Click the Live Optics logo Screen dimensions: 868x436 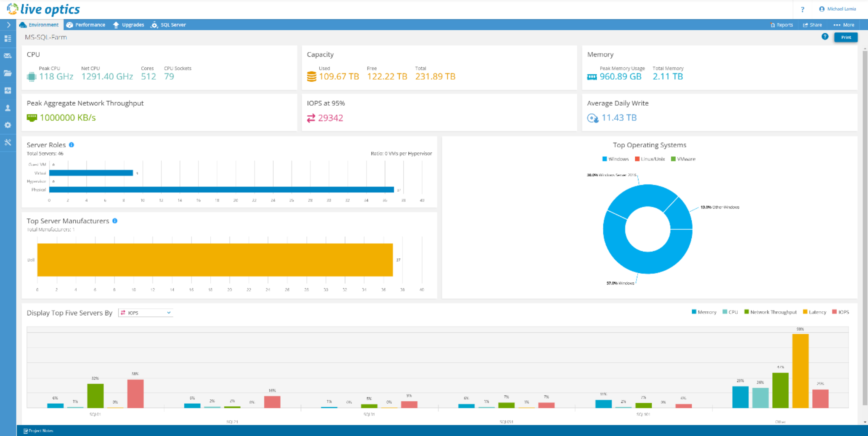43,9
